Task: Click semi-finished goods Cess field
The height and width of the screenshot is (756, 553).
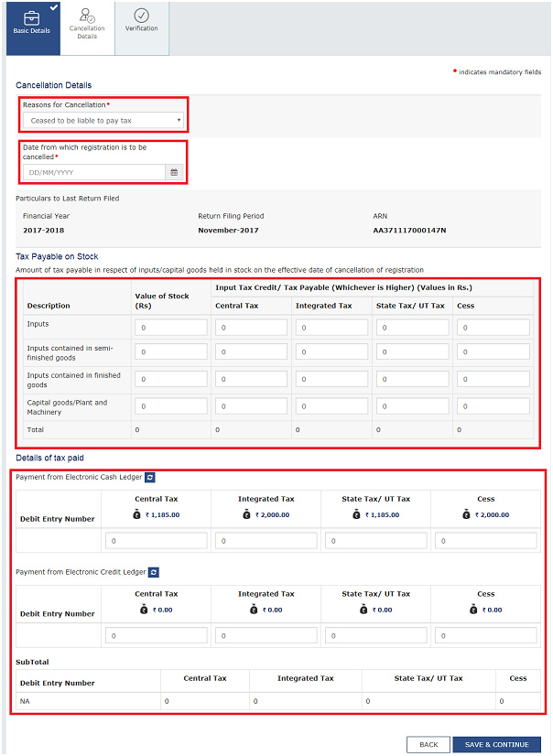Action: click(x=493, y=352)
